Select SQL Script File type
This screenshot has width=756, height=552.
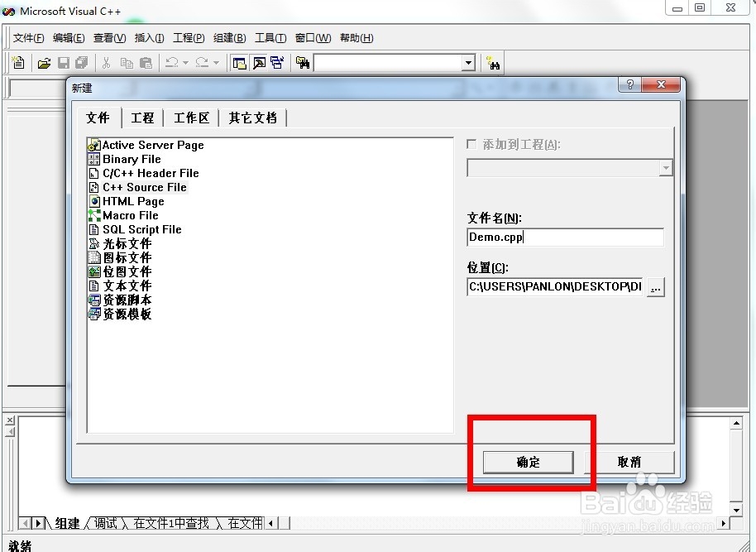pyautogui.click(x=135, y=229)
